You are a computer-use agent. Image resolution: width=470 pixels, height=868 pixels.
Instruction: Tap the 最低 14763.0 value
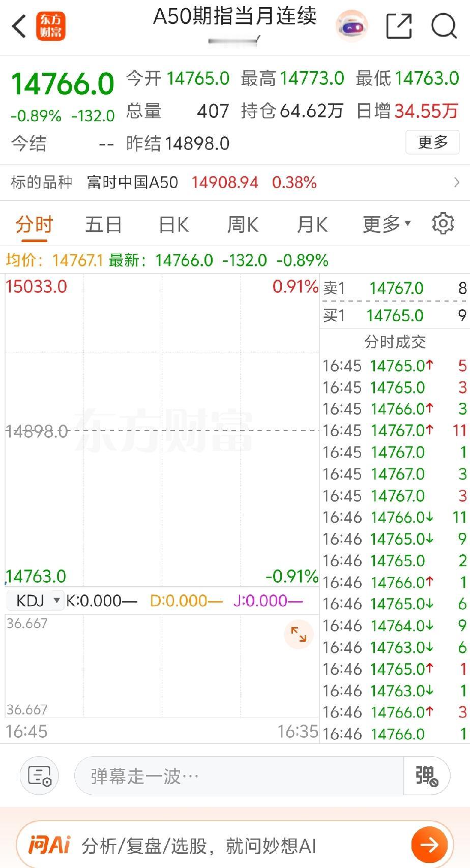[427, 78]
